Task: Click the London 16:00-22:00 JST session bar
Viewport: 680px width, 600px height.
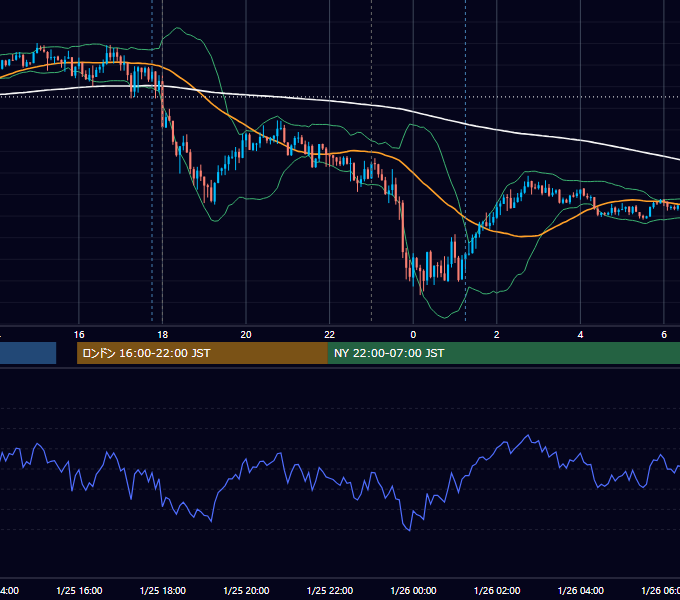Action: [202, 353]
